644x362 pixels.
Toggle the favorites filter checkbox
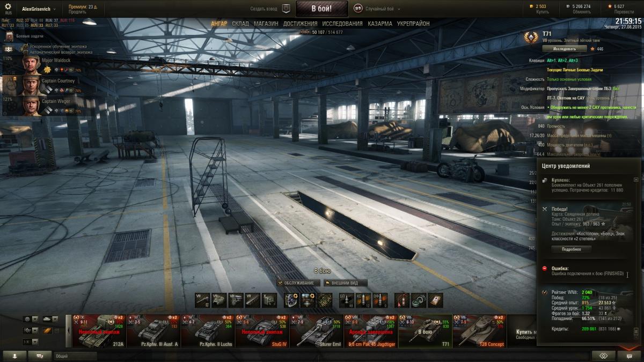[57, 330]
